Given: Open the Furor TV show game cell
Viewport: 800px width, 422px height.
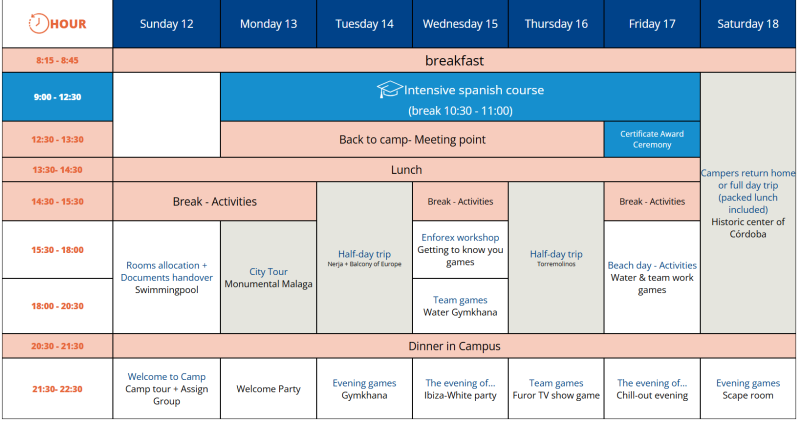Looking at the screenshot, I should pos(556,389).
